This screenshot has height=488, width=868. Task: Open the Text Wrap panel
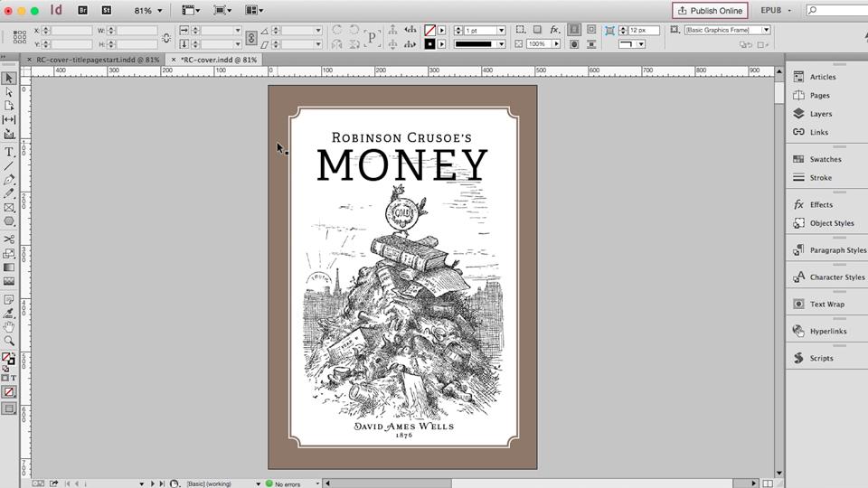click(827, 304)
